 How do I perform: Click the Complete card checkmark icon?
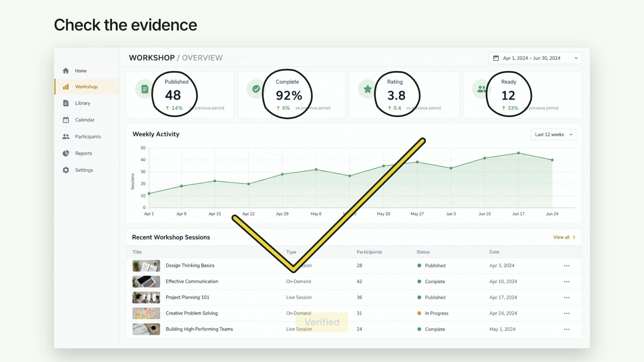click(256, 89)
